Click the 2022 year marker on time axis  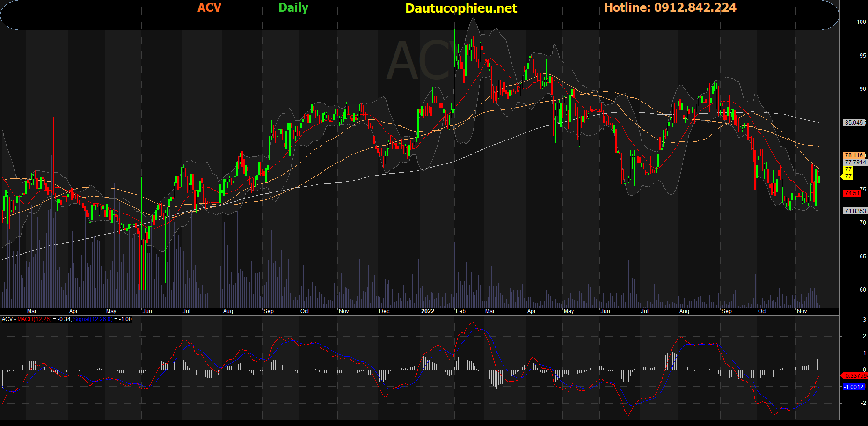click(x=427, y=311)
